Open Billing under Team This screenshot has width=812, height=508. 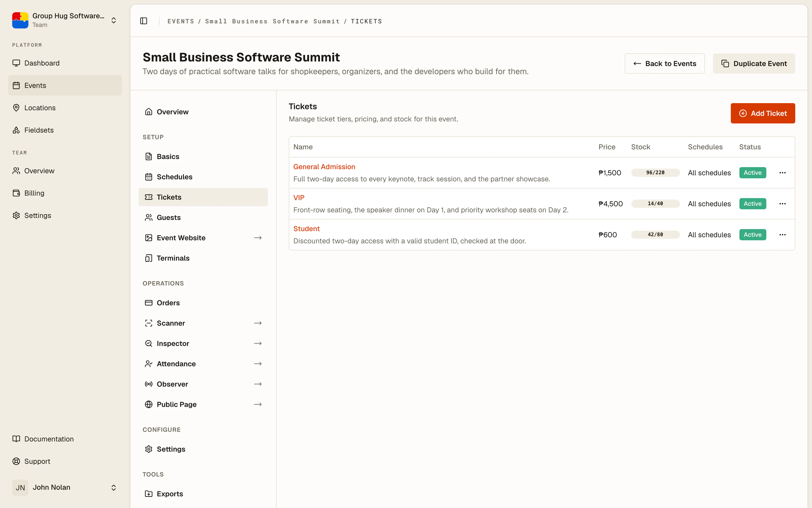[x=65, y=193]
